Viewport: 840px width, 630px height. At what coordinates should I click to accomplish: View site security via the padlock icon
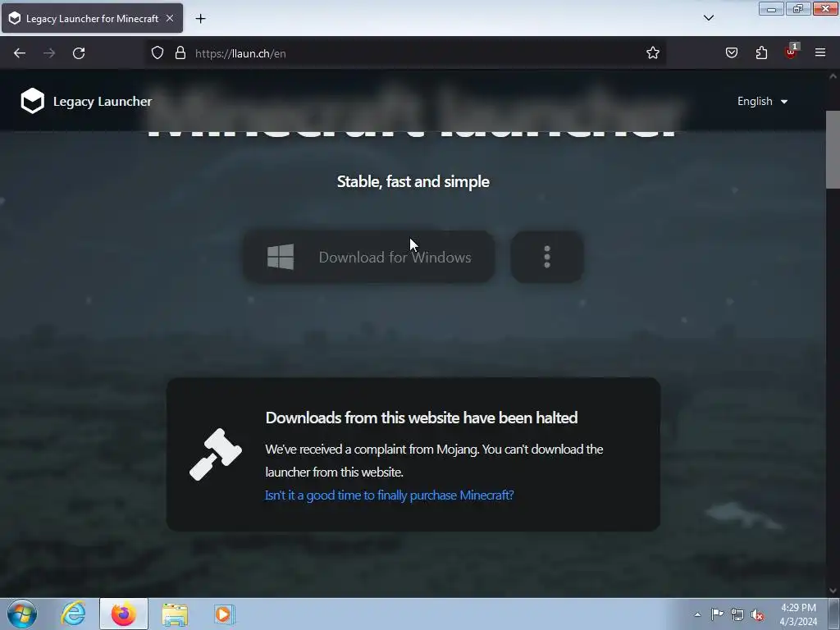click(180, 53)
